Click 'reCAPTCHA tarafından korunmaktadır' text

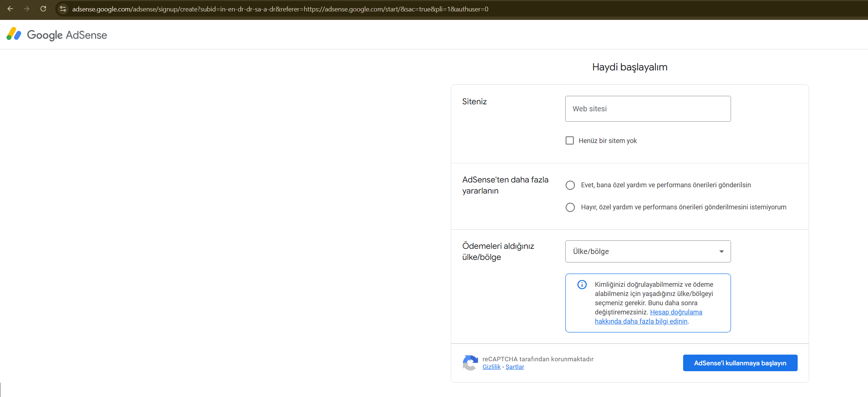click(x=538, y=359)
